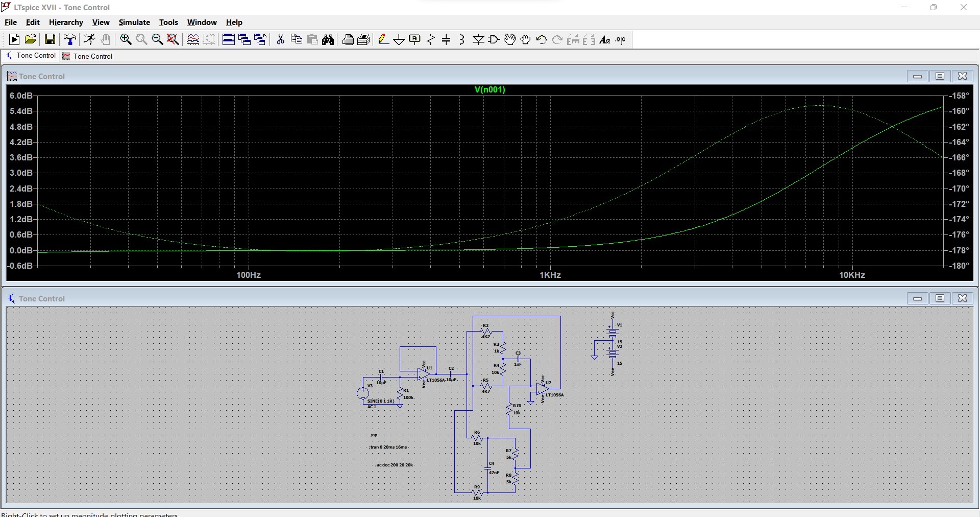Click the .ac dec 200 20 20k directive
Screen dimensions: 980x517
394,465
